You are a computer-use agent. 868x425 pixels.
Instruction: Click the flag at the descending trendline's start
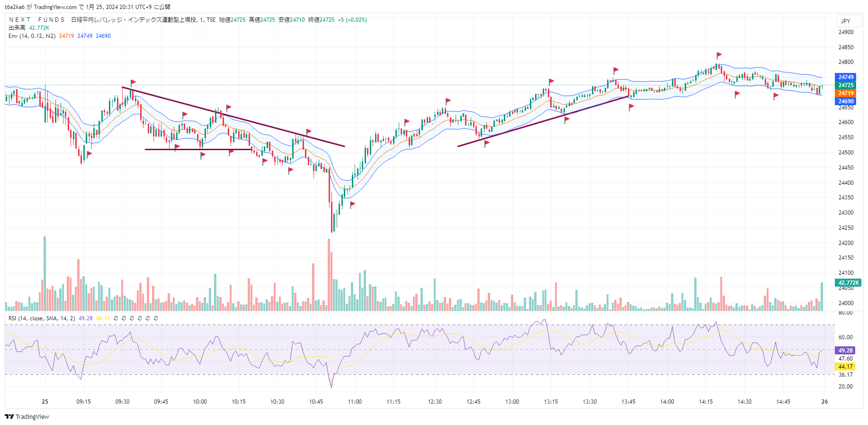click(133, 82)
